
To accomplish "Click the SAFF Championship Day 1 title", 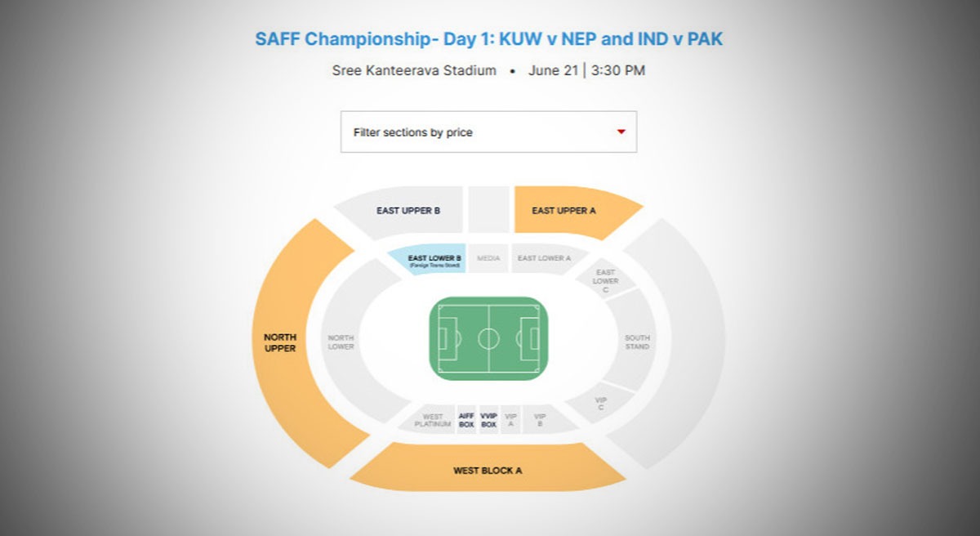I will (x=488, y=38).
